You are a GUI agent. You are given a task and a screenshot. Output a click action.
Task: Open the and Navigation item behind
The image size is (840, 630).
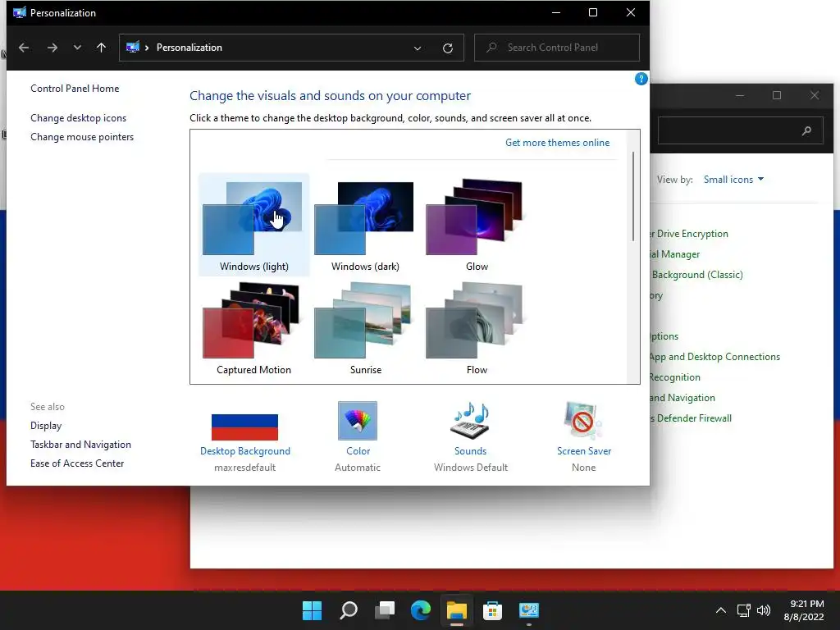tap(682, 398)
